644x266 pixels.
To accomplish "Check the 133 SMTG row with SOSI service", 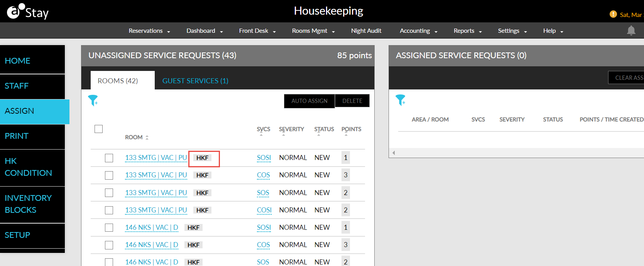I will pyautogui.click(x=109, y=158).
